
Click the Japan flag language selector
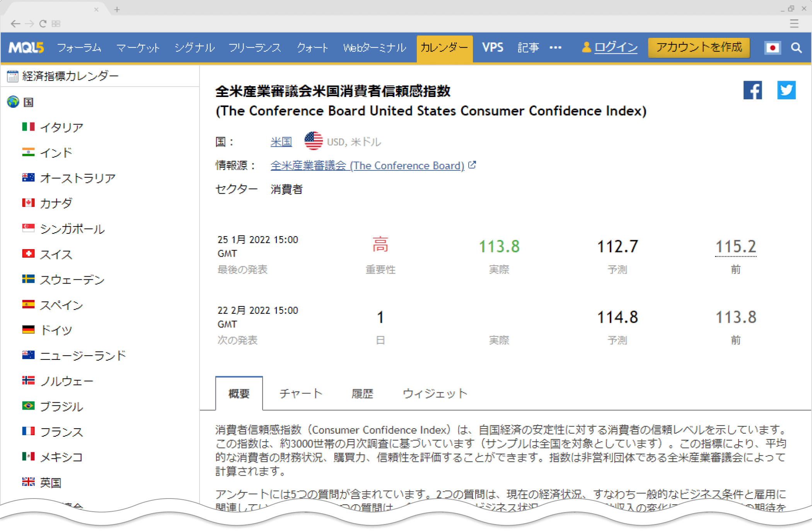[773, 48]
